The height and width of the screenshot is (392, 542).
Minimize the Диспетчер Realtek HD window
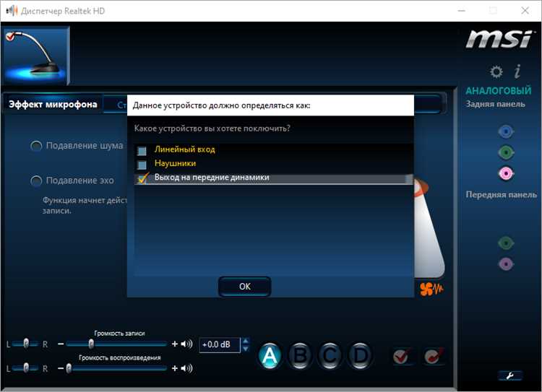(462, 11)
